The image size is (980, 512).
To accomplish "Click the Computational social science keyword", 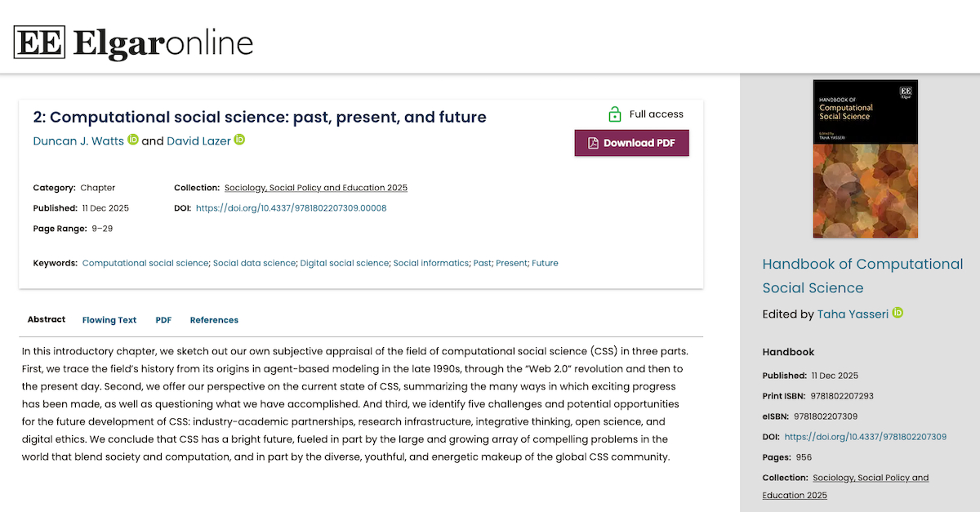I will (x=145, y=263).
